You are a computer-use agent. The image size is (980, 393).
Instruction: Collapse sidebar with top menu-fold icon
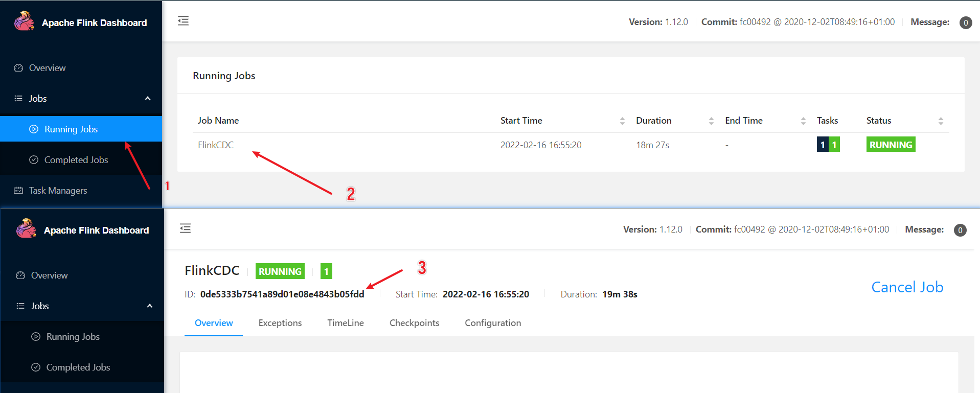tap(183, 21)
